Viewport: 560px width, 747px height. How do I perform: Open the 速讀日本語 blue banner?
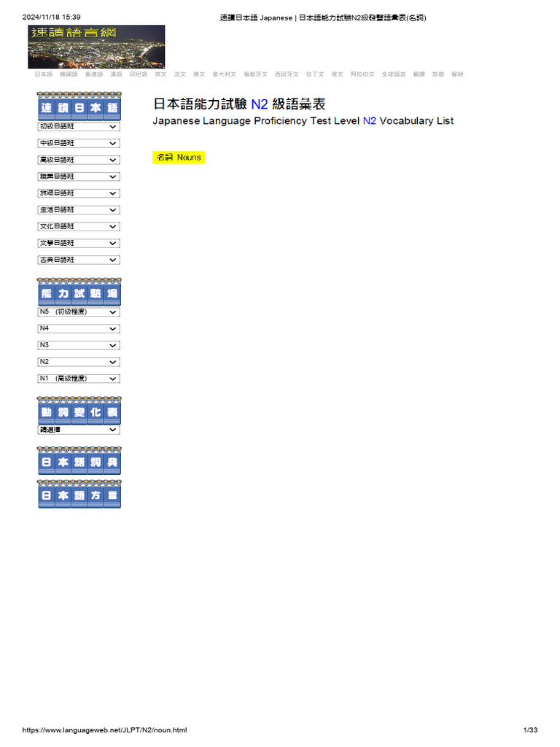(x=79, y=107)
